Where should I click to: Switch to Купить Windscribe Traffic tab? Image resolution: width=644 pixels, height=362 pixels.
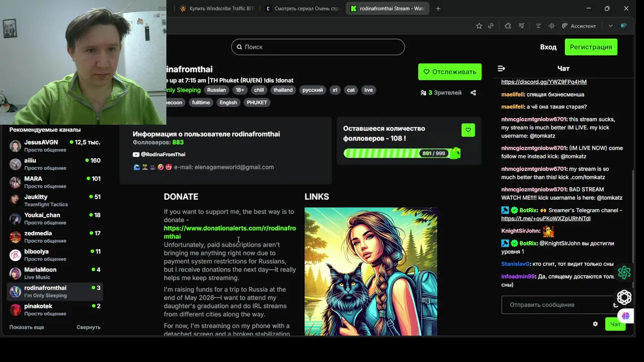click(217, 9)
